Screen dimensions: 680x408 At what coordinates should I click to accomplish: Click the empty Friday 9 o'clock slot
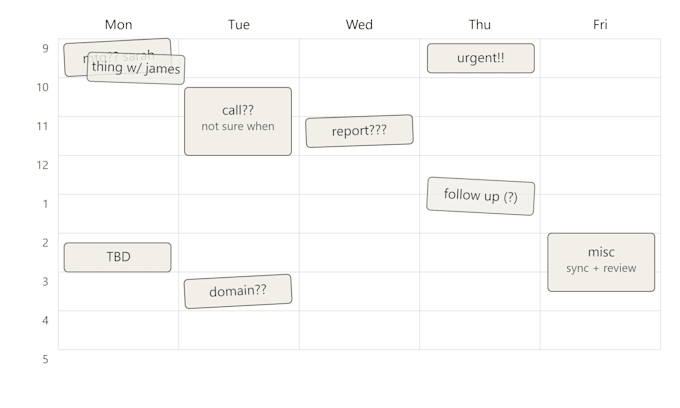[x=600, y=58]
